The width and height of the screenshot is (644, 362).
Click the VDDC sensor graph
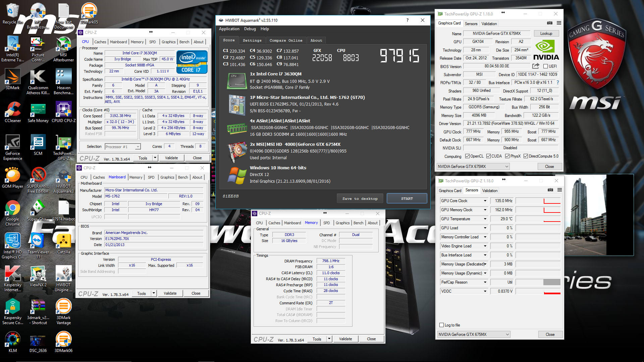click(x=538, y=291)
